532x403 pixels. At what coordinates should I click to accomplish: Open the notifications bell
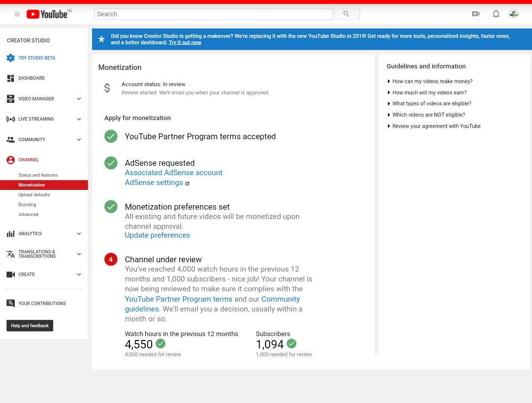[496, 14]
